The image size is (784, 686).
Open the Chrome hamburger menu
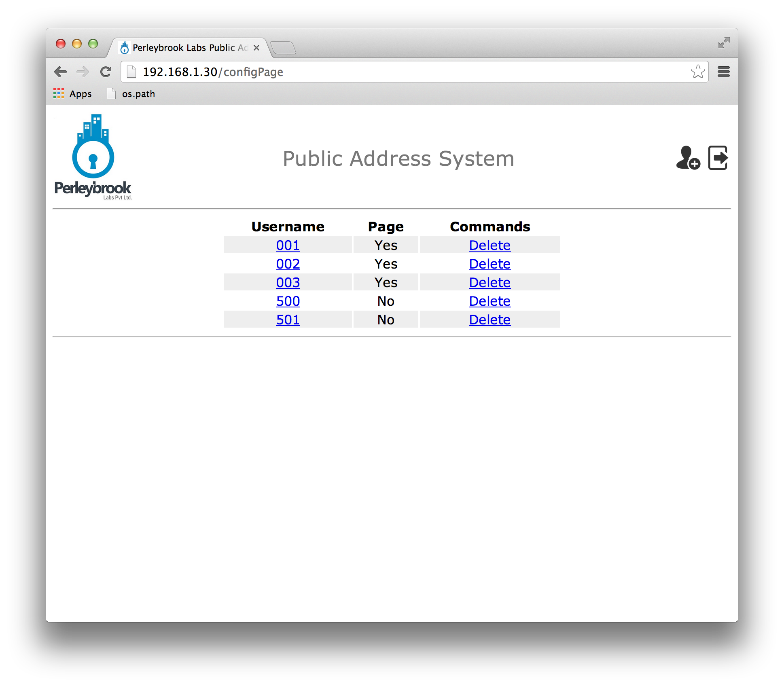point(723,72)
